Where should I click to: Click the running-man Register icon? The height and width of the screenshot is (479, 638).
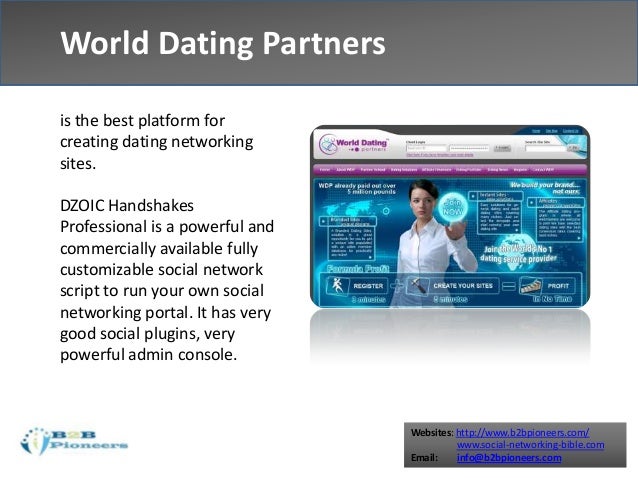[x=337, y=285]
